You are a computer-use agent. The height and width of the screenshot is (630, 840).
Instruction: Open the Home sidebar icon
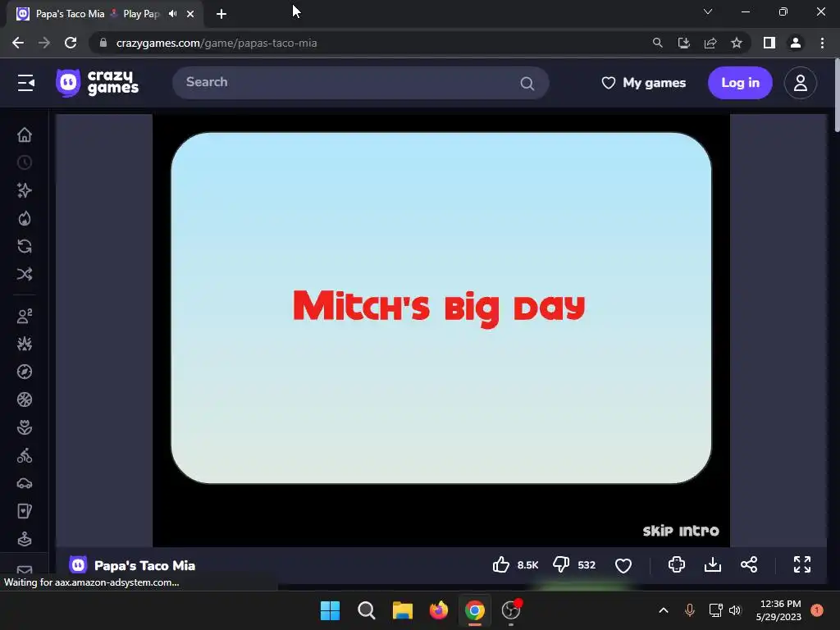tap(25, 135)
